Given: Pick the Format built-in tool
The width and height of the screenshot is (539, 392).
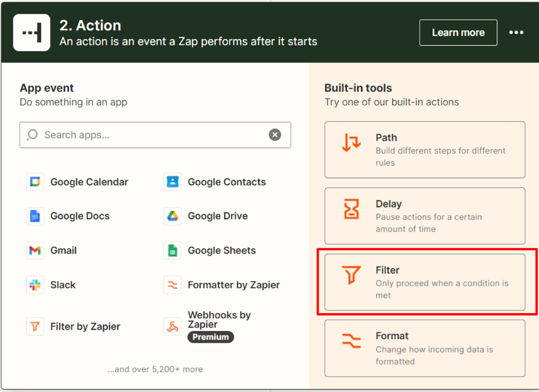Looking at the screenshot, I should [424, 348].
